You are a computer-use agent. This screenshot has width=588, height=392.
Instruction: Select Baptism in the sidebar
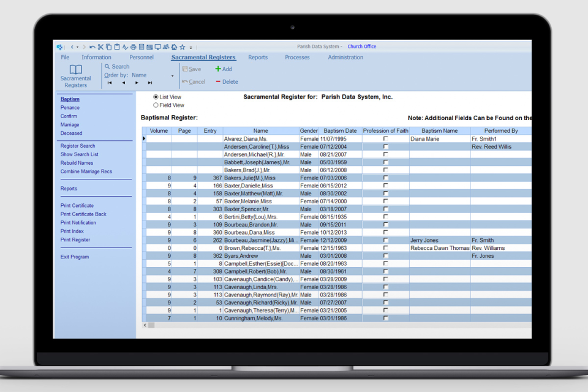[x=70, y=99]
